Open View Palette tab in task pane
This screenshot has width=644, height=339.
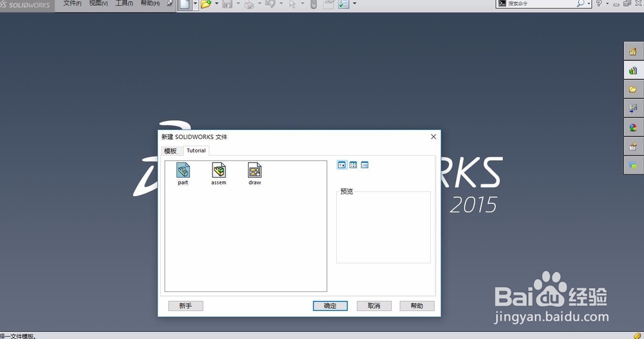(x=633, y=109)
